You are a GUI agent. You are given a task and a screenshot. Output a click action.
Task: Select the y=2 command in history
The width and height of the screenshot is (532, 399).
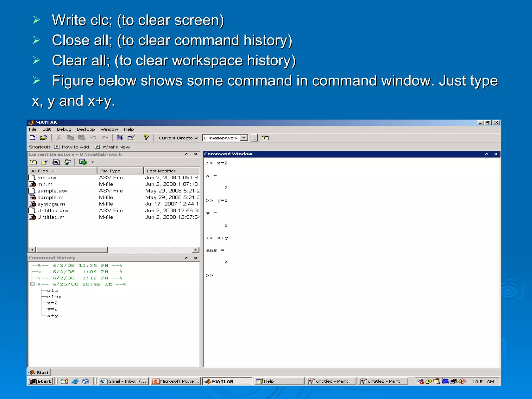52,309
